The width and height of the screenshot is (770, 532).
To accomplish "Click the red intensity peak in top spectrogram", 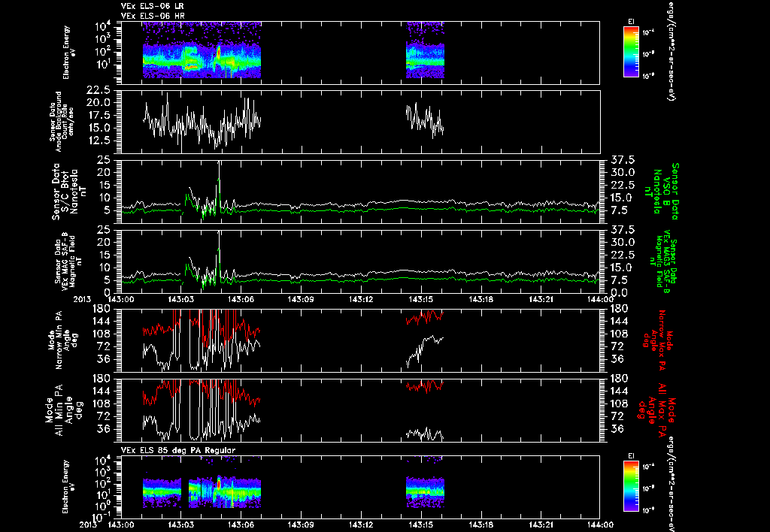I will click(219, 52).
